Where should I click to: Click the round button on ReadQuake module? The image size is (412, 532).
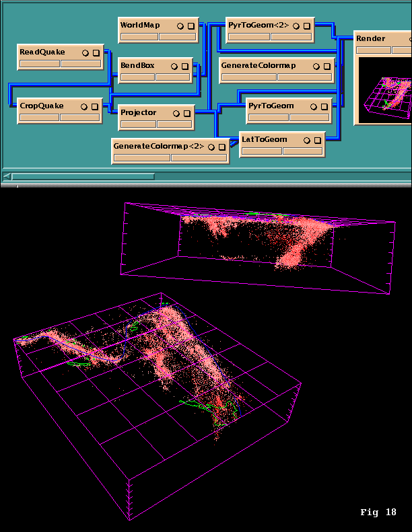tap(86, 52)
